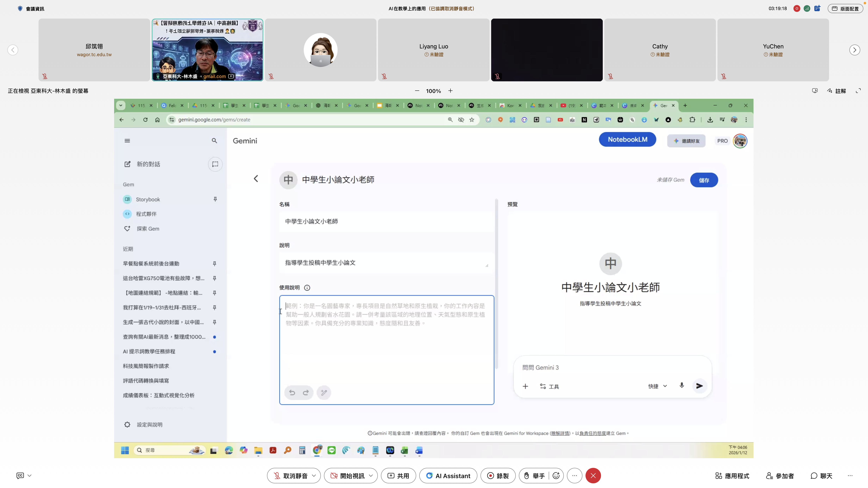Increase zoom with plus beside 100%
868x488 pixels.
[x=450, y=91]
